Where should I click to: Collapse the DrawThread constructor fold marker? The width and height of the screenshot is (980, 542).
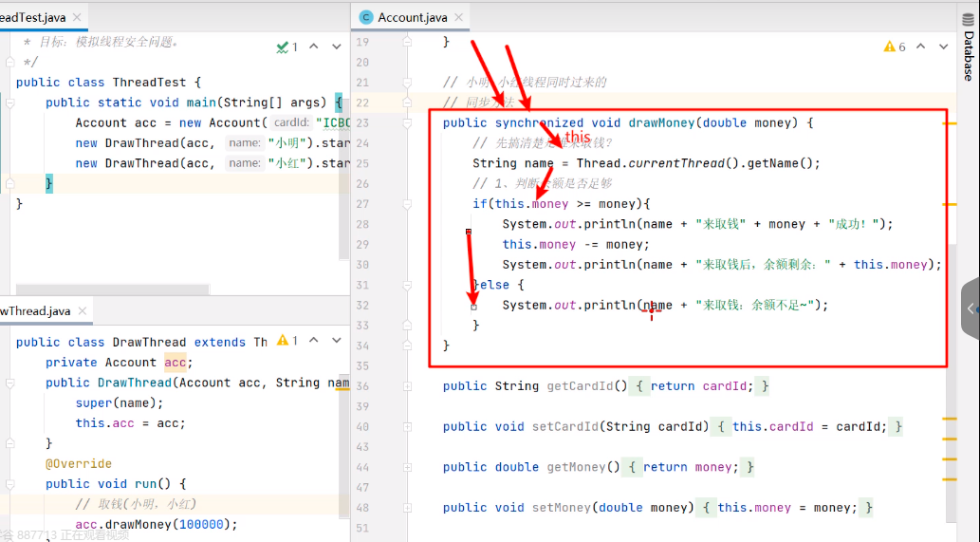pyautogui.click(x=10, y=383)
